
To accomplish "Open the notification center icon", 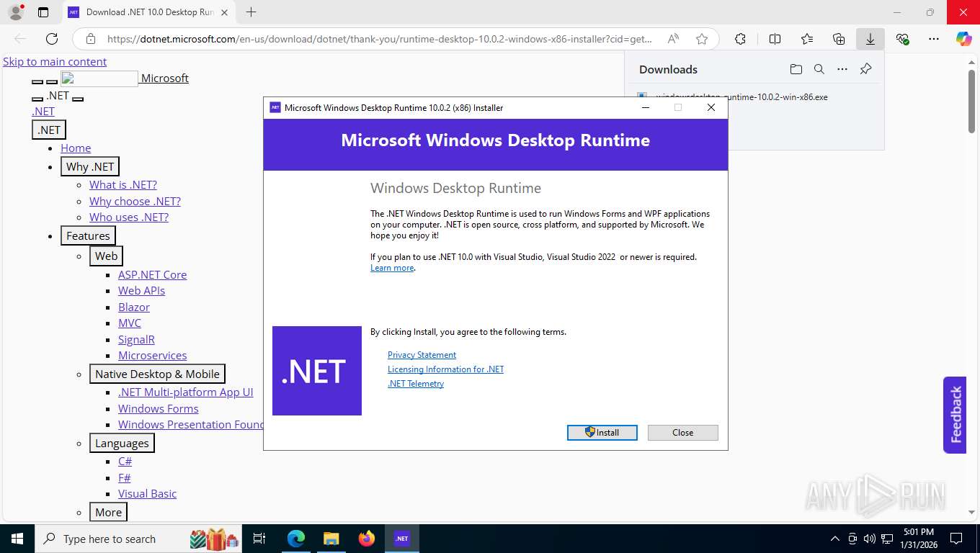I will tap(956, 539).
